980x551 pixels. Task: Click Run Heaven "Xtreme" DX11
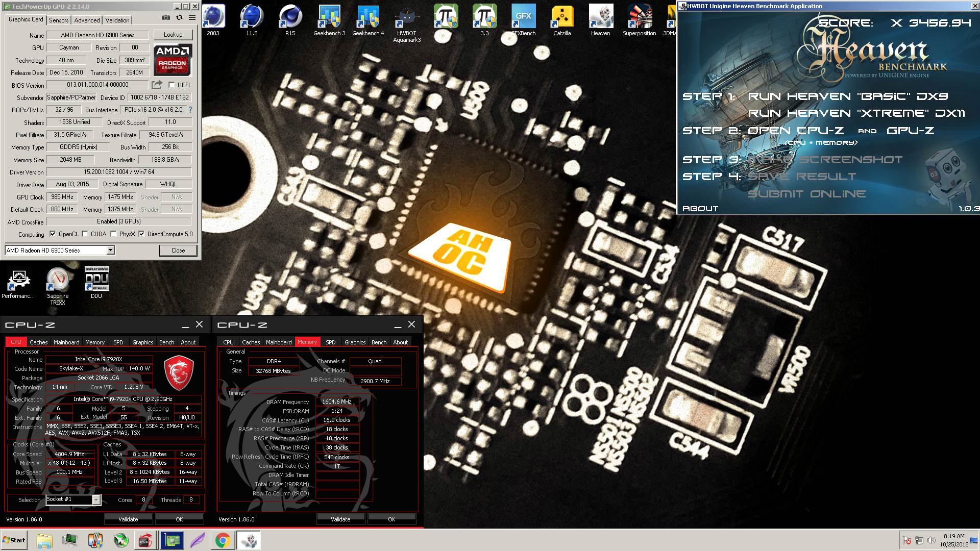point(856,113)
